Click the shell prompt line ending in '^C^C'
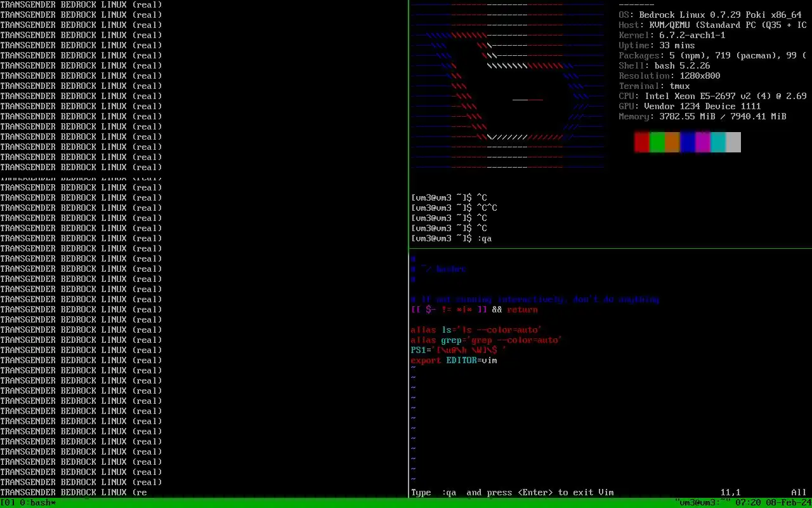Viewport: 812px width, 508px height. pyautogui.click(x=454, y=208)
